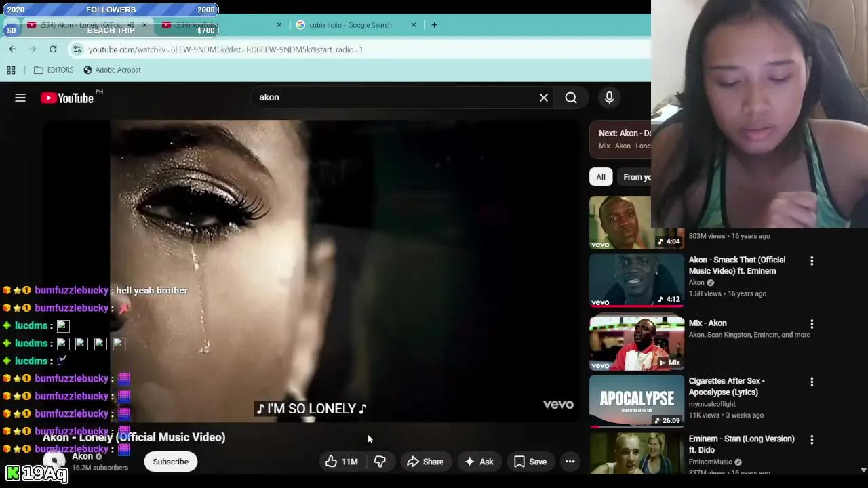Select the All filter chip
Image resolution: width=868 pixels, height=488 pixels.
(601, 177)
